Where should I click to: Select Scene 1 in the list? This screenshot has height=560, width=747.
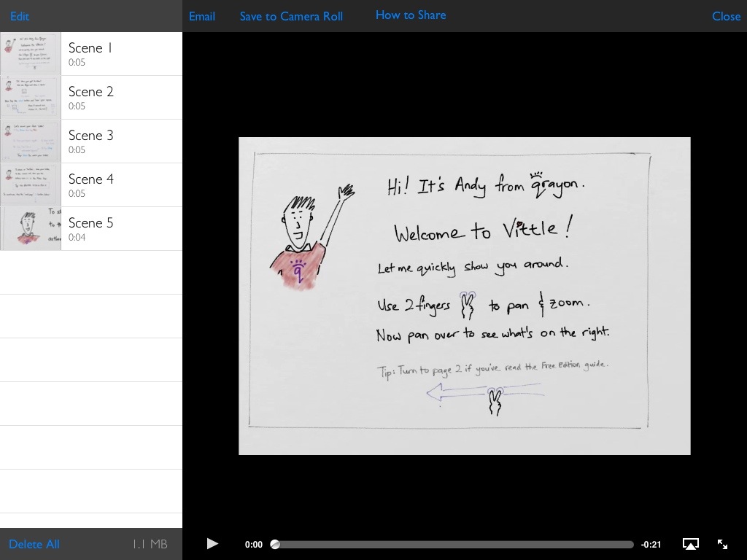tap(91, 54)
